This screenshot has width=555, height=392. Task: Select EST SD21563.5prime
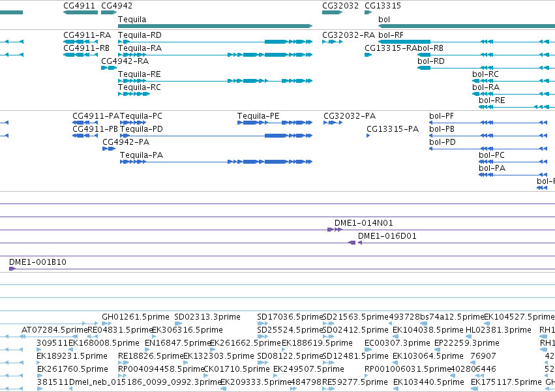[x=355, y=317]
